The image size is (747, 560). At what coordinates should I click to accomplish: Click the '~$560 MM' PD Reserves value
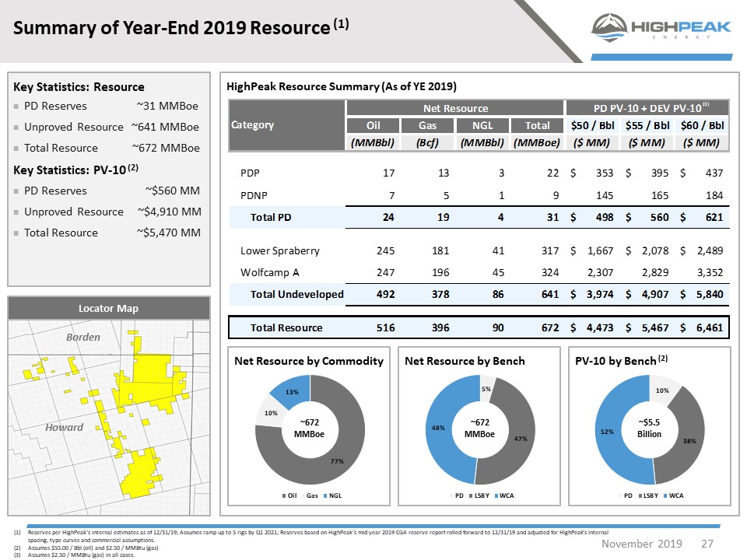(x=173, y=191)
